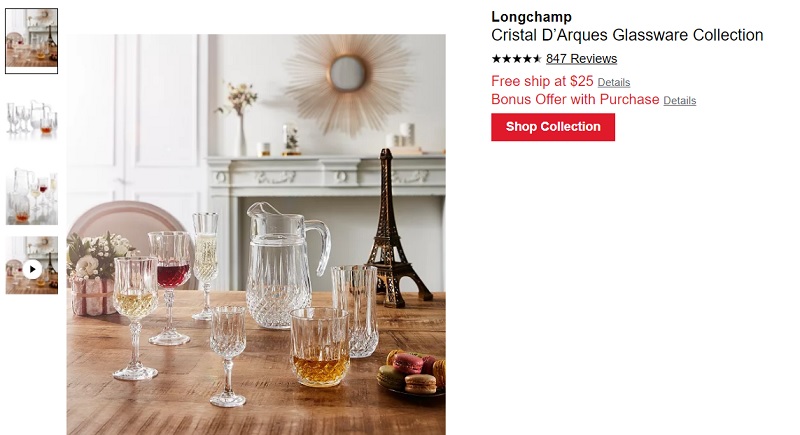Select the second thumbnail with glassware on white

click(32, 118)
